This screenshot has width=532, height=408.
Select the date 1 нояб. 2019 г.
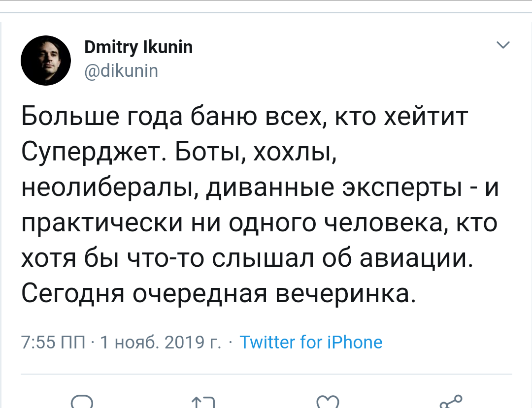[x=160, y=342]
